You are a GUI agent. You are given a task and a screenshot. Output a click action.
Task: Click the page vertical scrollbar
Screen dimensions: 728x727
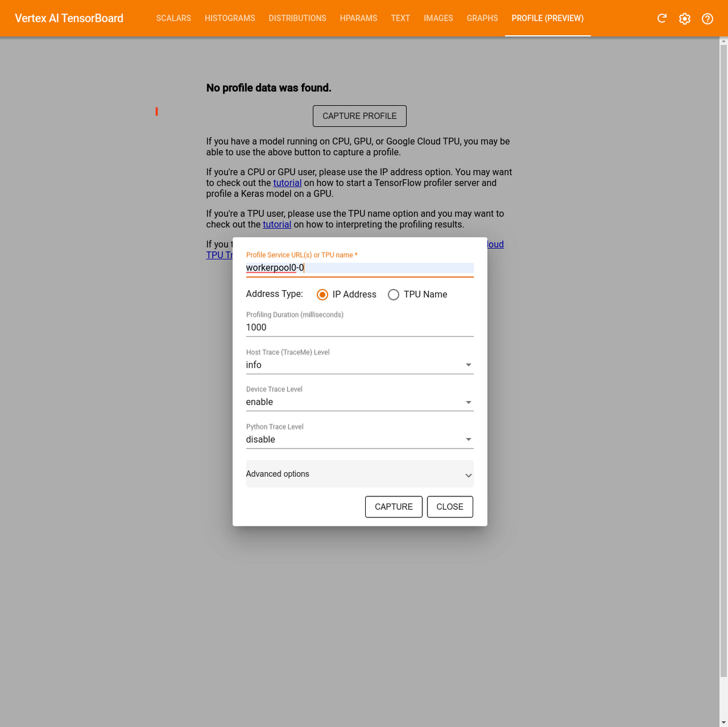click(x=724, y=361)
